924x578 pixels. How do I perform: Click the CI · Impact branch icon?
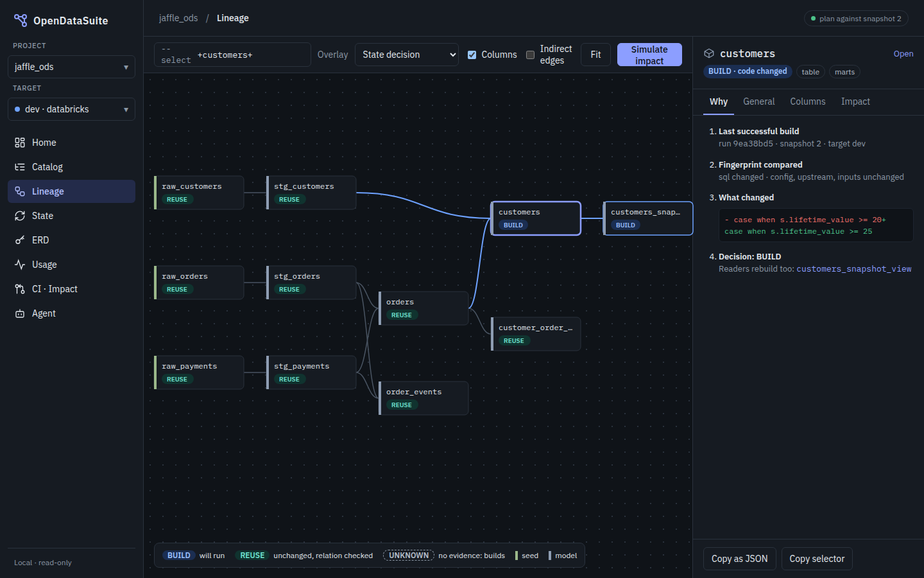(20, 289)
